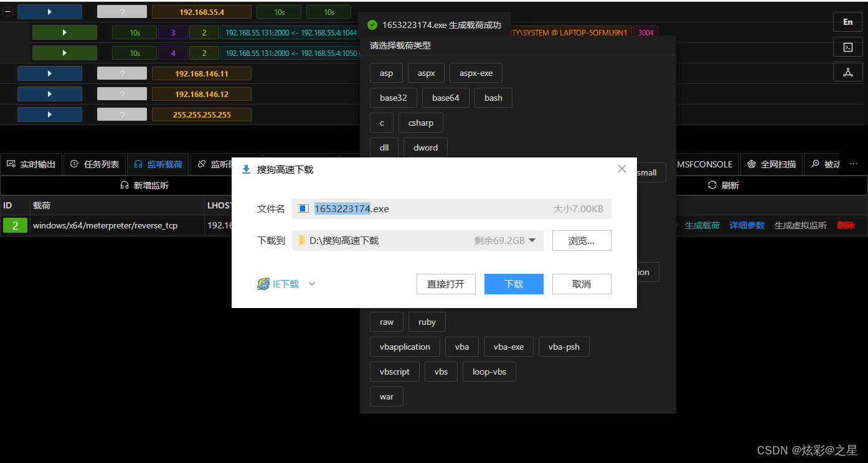
Task: Click the blue play button for host 192.168.146.11
Action: pos(50,73)
